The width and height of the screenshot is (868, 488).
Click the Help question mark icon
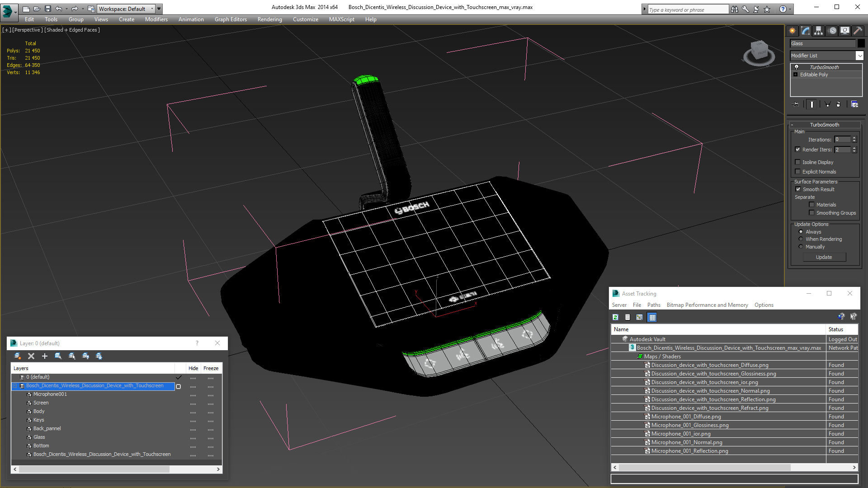point(783,9)
